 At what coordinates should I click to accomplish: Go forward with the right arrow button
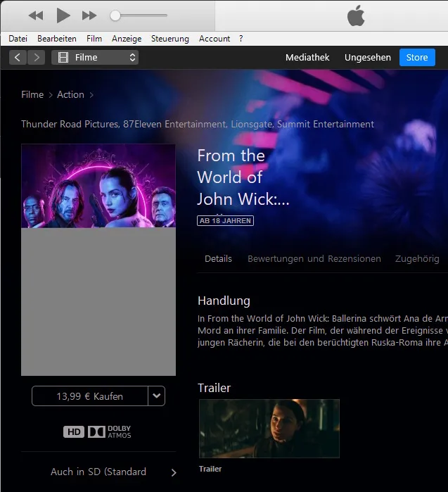tap(37, 58)
